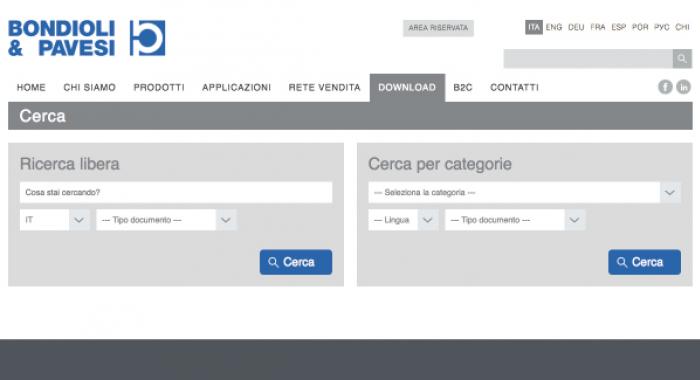Focus the Cosa stai cercando? field

pyautogui.click(x=176, y=192)
